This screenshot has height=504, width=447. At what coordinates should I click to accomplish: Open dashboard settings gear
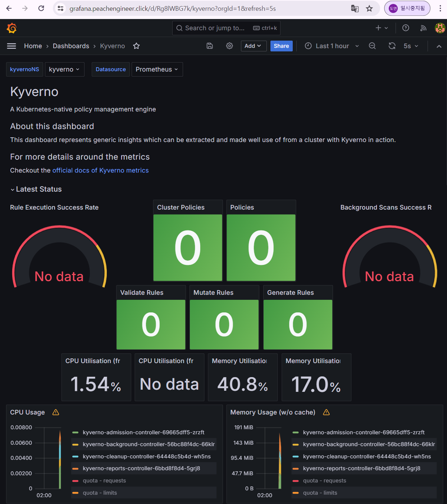(x=229, y=46)
